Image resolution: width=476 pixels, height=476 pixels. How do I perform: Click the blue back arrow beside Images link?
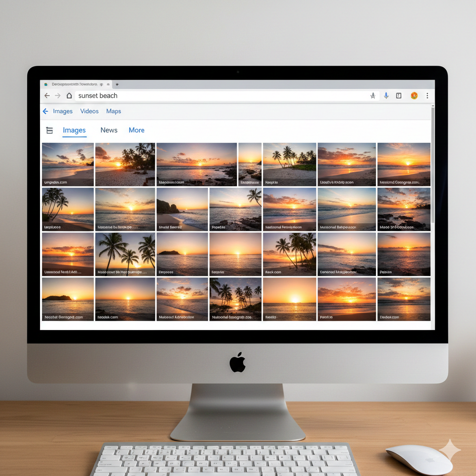46,112
